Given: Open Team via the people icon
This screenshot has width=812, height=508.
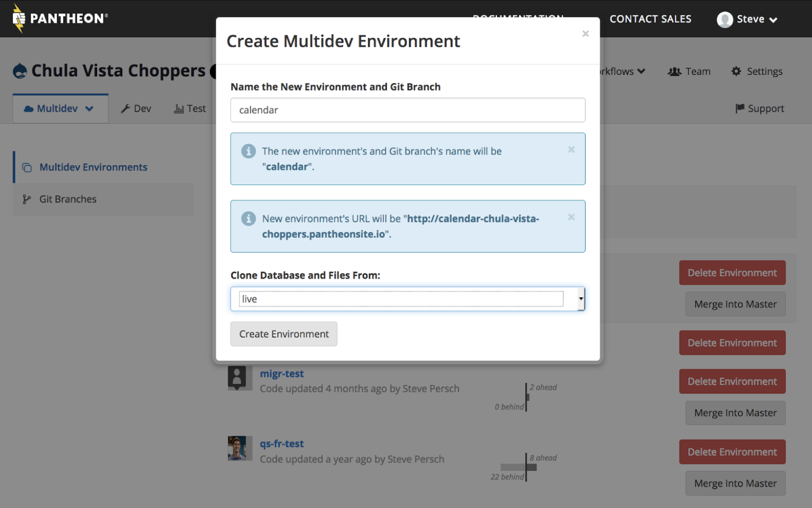Looking at the screenshot, I should pyautogui.click(x=674, y=71).
